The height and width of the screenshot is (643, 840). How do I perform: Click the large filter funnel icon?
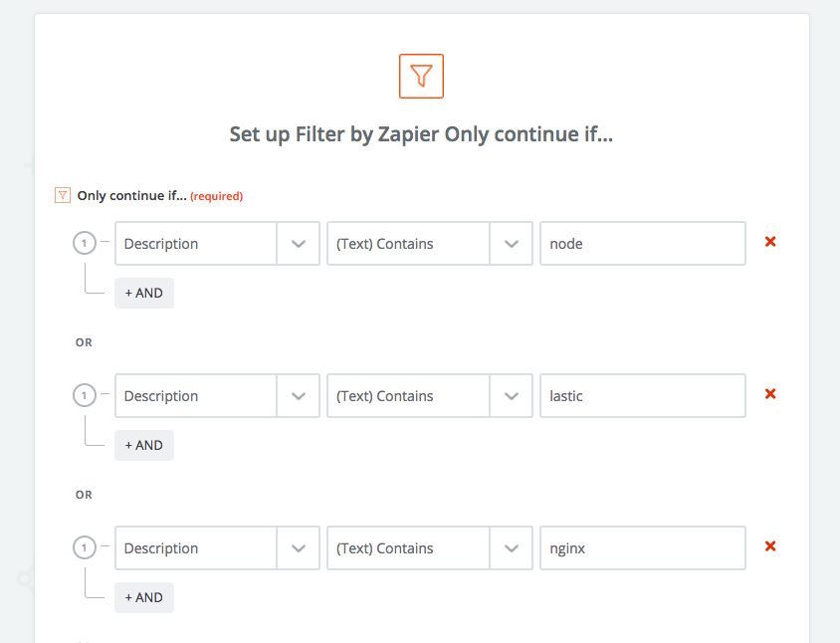[420, 76]
